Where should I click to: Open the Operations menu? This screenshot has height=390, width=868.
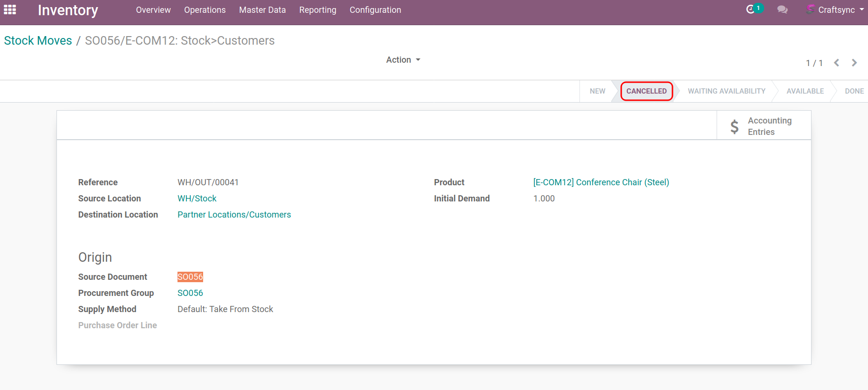[x=205, y=10]
